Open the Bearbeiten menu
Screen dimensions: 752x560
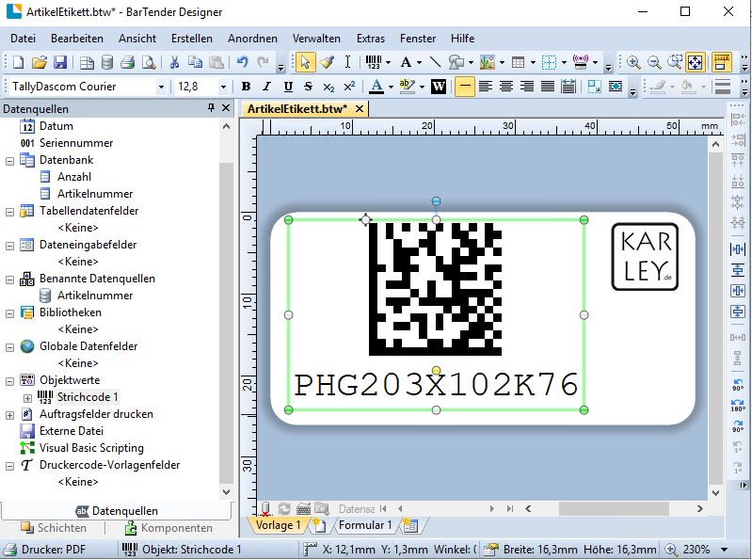[77, 39]
